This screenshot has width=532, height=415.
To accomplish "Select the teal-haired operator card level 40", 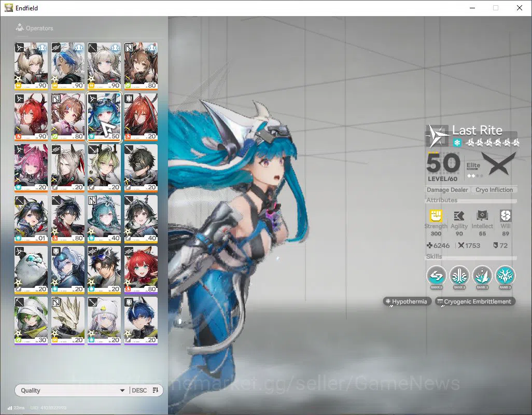I will (104, 219).
